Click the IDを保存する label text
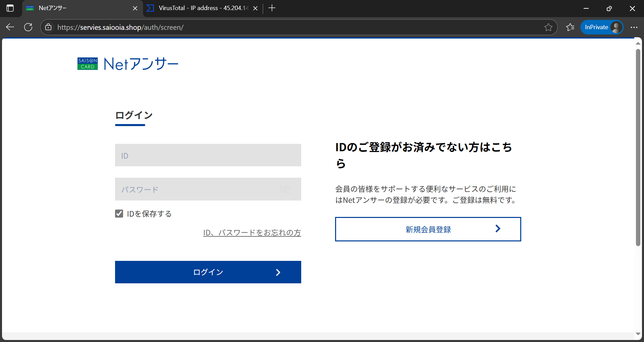The width and height of the screenshot is (644, 342). [149, 214]
